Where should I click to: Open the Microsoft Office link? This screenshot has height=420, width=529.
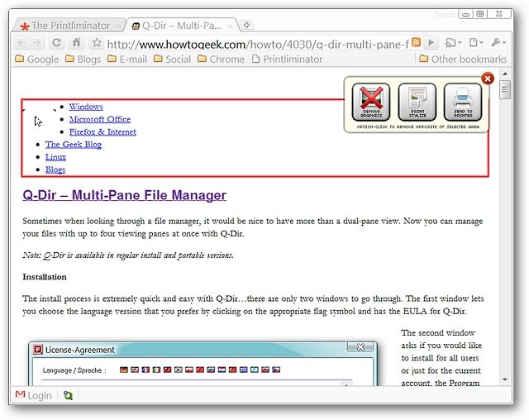coord(100,119)
